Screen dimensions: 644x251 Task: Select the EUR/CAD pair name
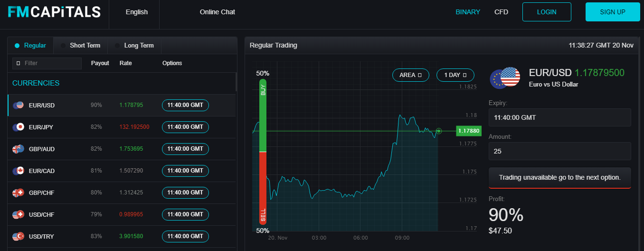click(42, 171)
